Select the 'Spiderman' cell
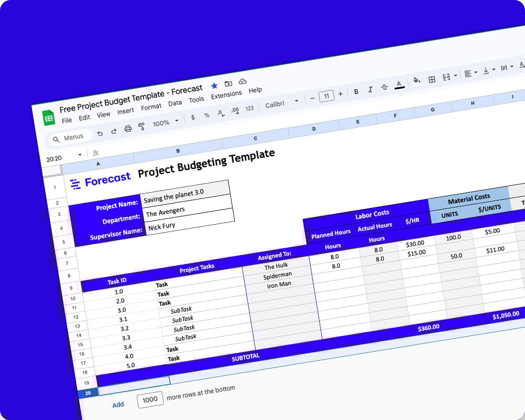 [278, 276]
